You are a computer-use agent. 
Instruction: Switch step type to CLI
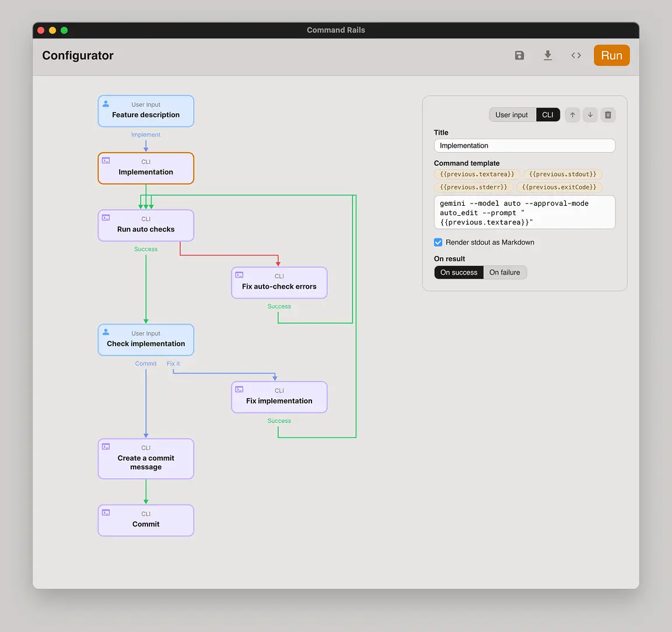(547, 115)
